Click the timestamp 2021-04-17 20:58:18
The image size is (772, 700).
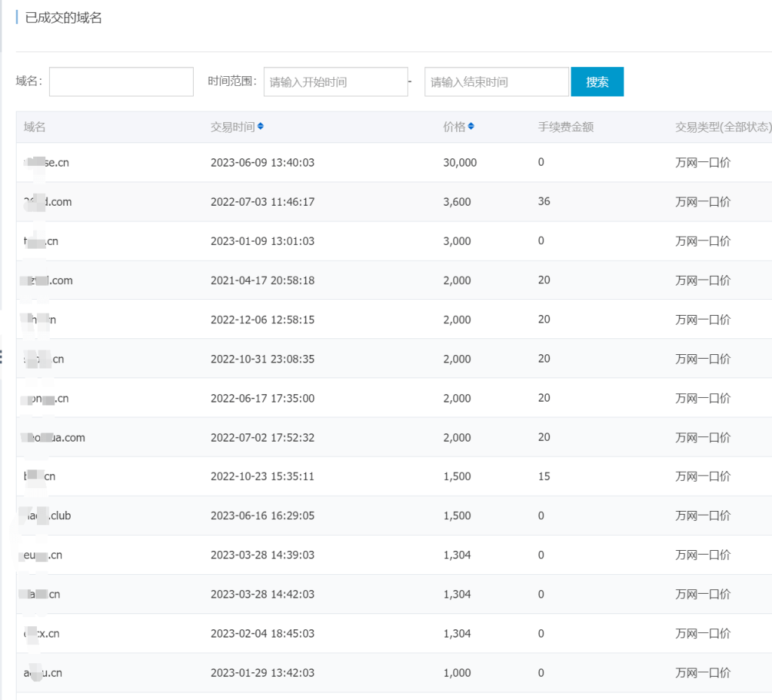[x=262, y=280]
